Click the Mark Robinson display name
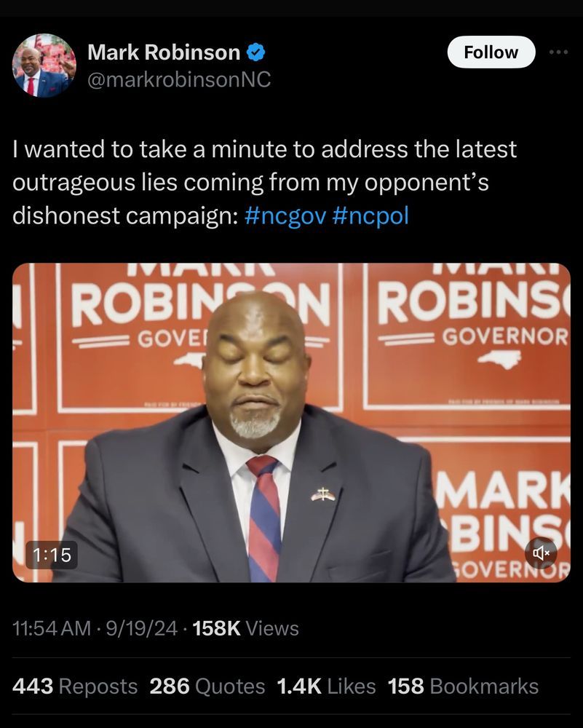The height and width of the screenshot is (728, 583). [164, 52]
